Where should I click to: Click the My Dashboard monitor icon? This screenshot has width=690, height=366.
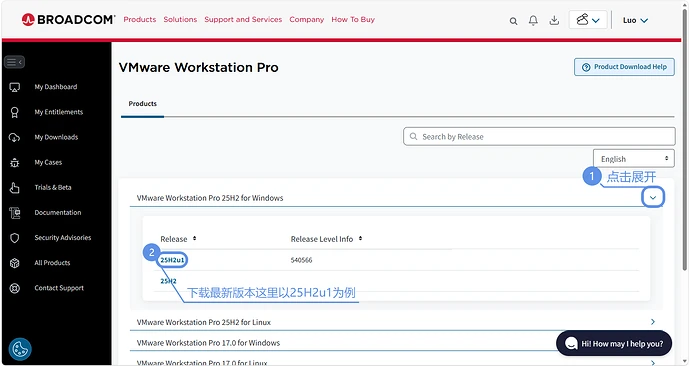coord(15,87)
